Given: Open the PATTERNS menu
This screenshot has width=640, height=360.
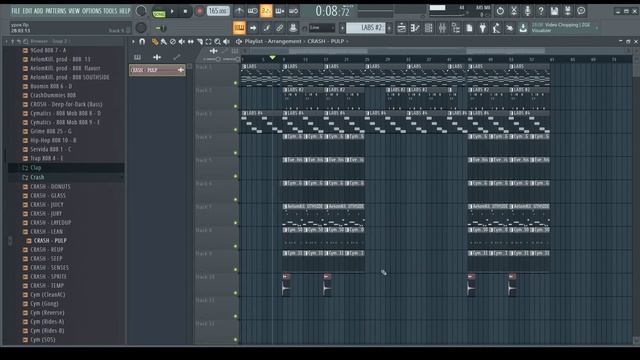Looking at the screenshot, I should 56,11.
